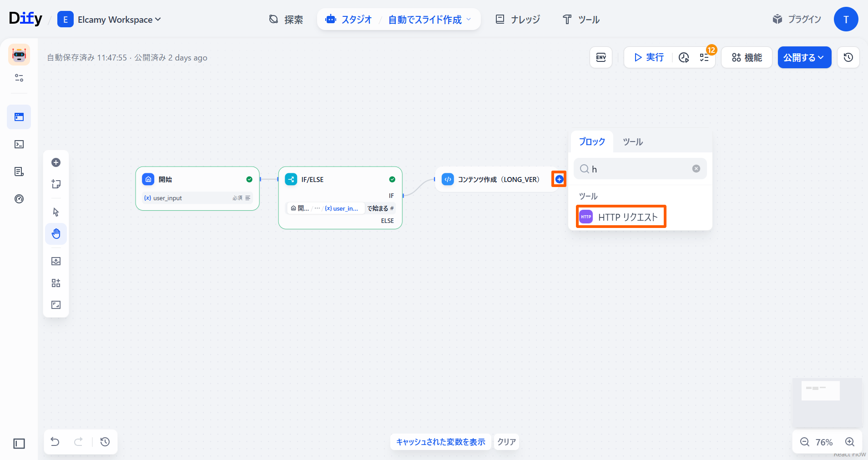868x460 pixels.
Task: Zoom in using the plus magnifier
Action: (849, 442)
